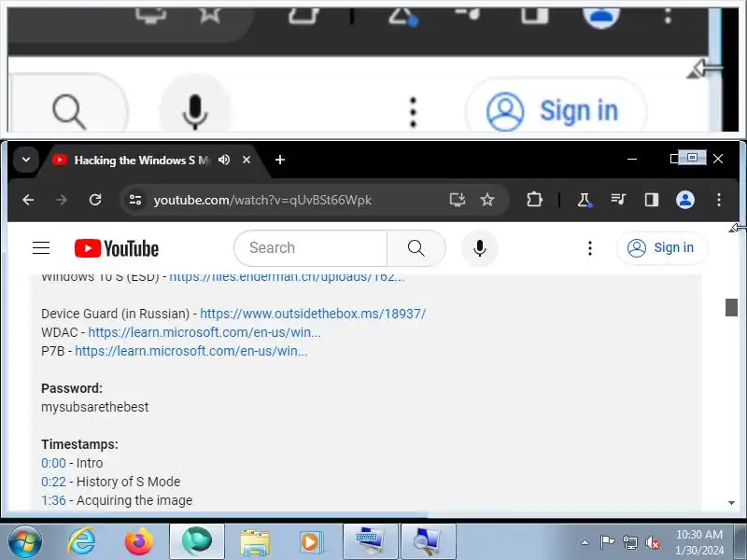Launch Internet Explorer from the taskbar
Screen dimensions: 747x560
(x=82, y=541)
